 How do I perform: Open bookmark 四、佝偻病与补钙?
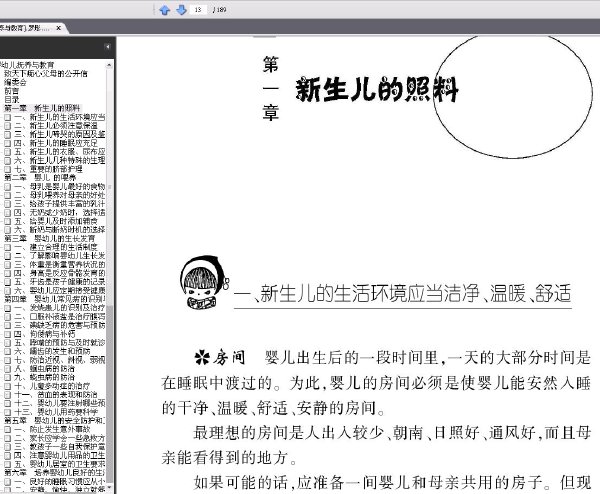(45, 334)
